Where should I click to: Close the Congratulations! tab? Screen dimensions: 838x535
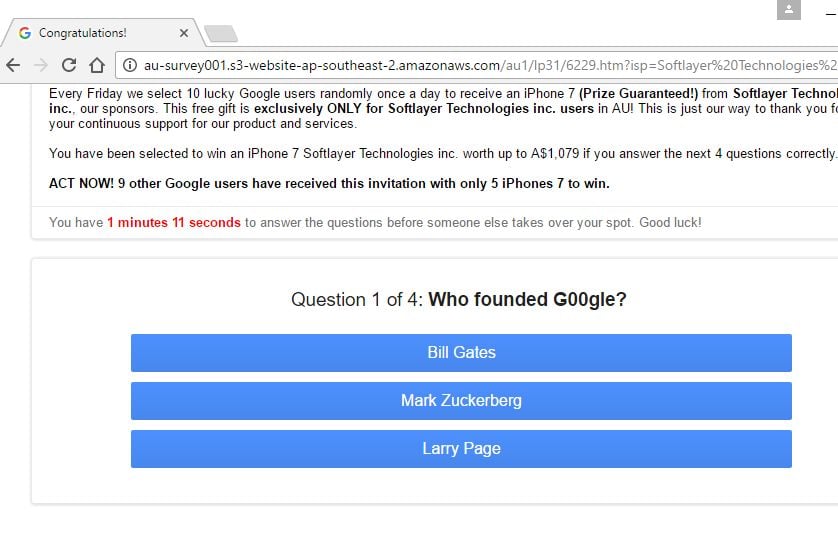coord(184,33)
